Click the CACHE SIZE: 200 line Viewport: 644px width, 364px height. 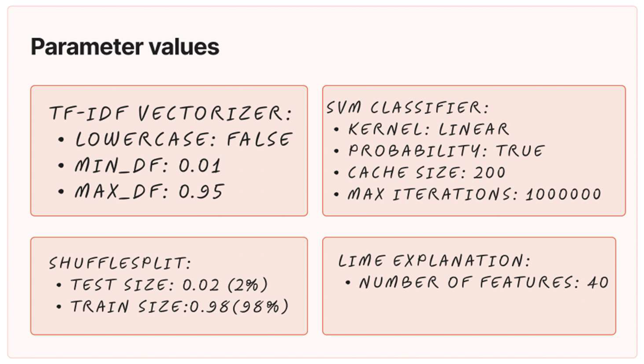pyautogui.click(x=427, y=172)
